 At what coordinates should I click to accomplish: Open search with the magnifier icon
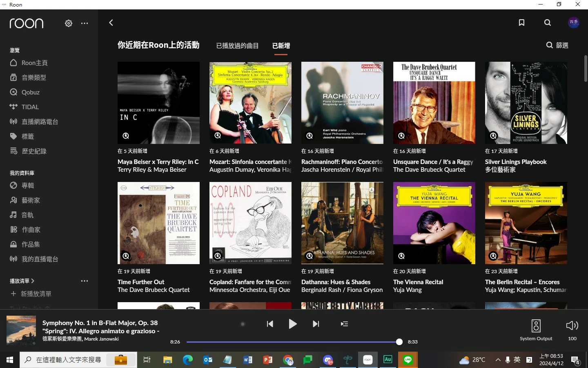548,23
